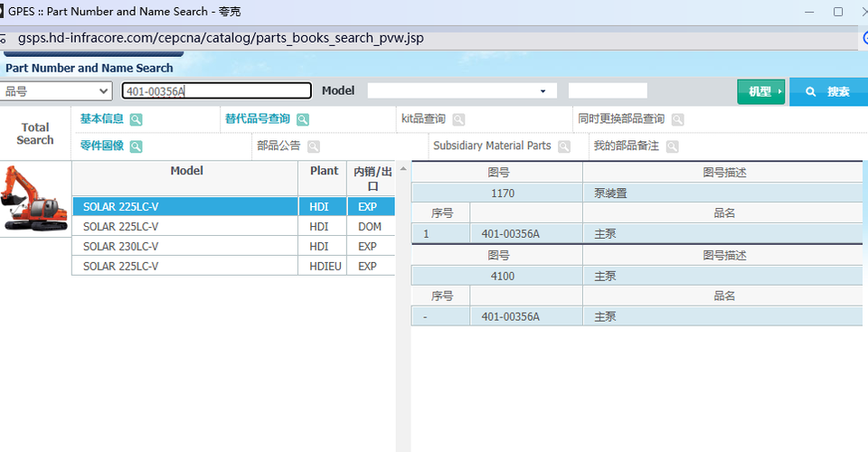
Task: Open the 基本信息 tab link
Action: [101, 118]
